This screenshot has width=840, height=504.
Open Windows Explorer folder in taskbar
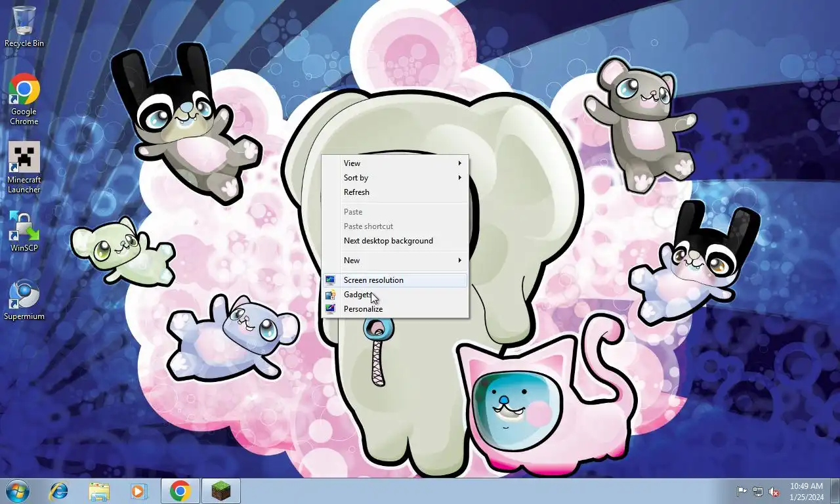(99, 491)
